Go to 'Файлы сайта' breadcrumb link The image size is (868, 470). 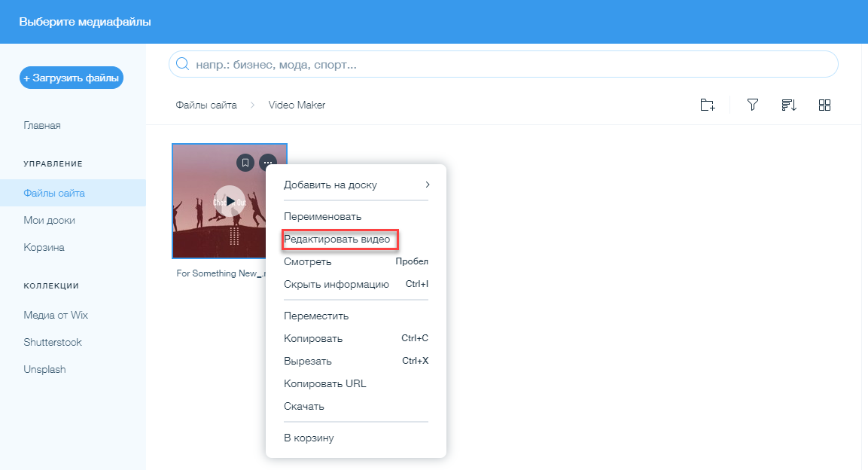(x=206, y=105)
